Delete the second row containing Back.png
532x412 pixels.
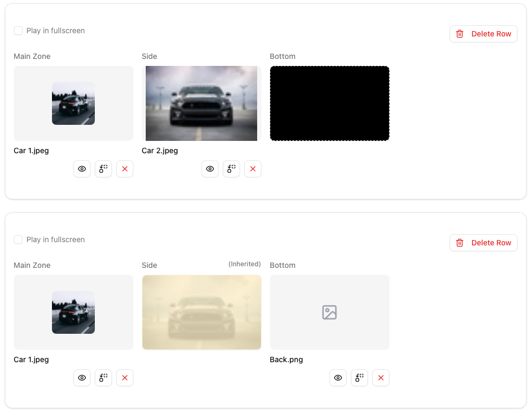[x=483, y=243]
